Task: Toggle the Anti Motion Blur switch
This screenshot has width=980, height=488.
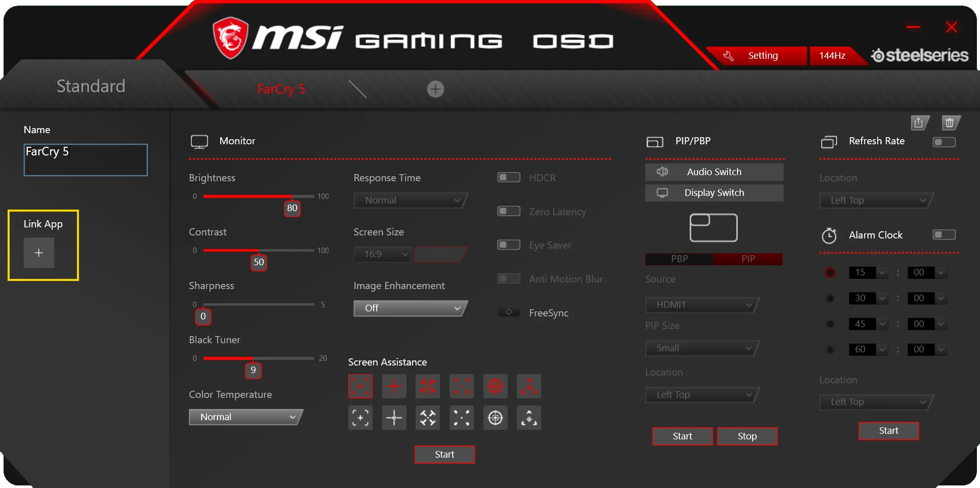Action: (x=509, y=278)
